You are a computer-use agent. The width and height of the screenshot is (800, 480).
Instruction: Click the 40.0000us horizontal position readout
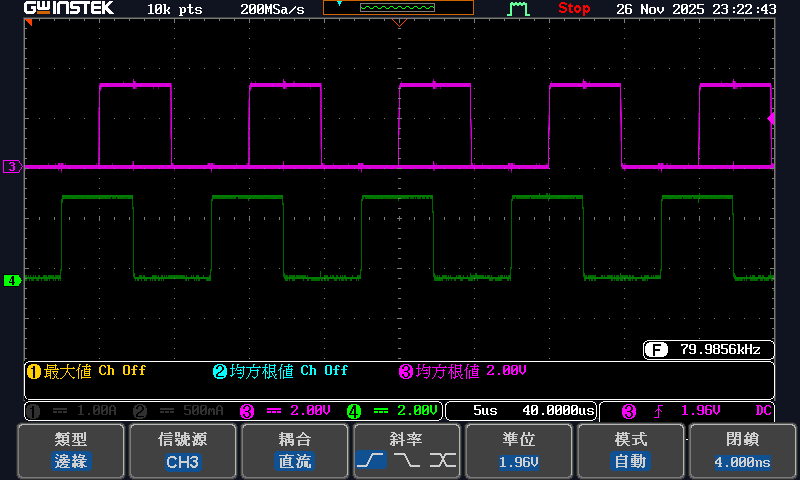[558, 411]
